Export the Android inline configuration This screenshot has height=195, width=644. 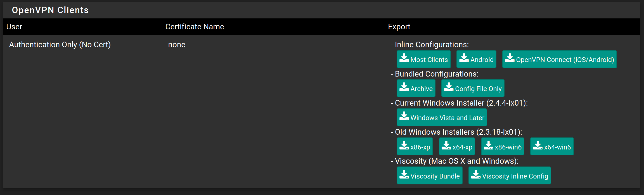476,59
